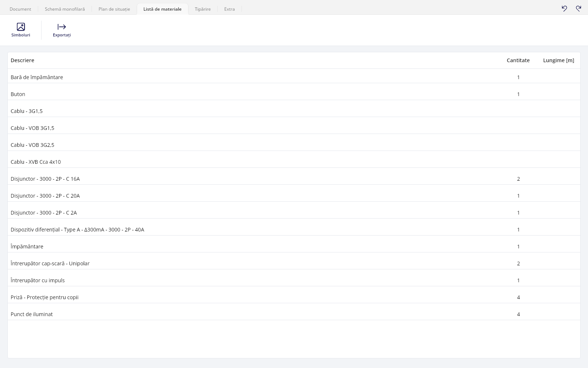Click quantity 4 for Priză row
588x368 pixels.
519,297
